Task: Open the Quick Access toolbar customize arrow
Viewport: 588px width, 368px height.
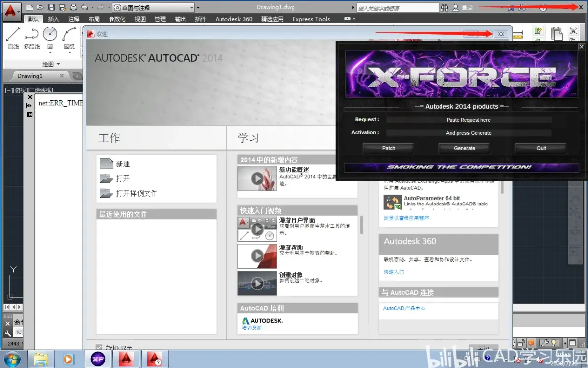Action: 198,7
